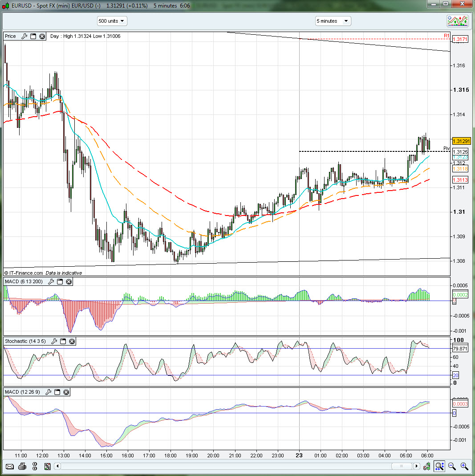Click the zoom out magnifier icon
Image resolution: width=475 pixels, height=476 pixels.
point(452,466)
